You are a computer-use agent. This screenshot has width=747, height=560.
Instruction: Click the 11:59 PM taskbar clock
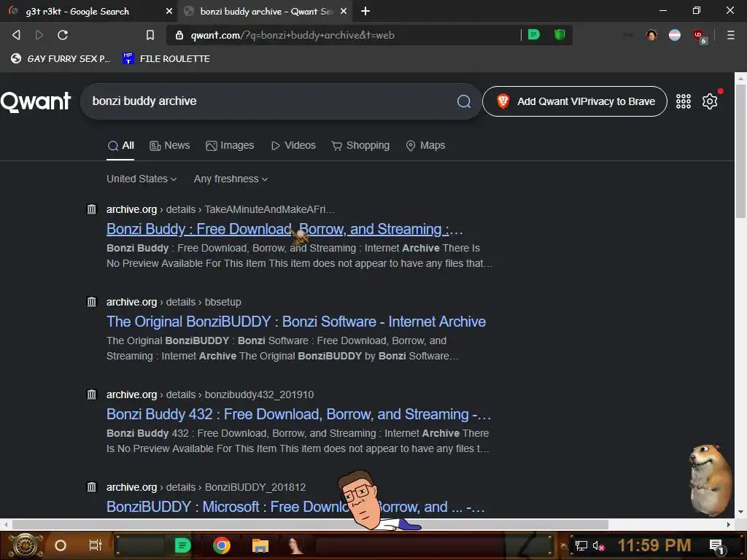654,545
